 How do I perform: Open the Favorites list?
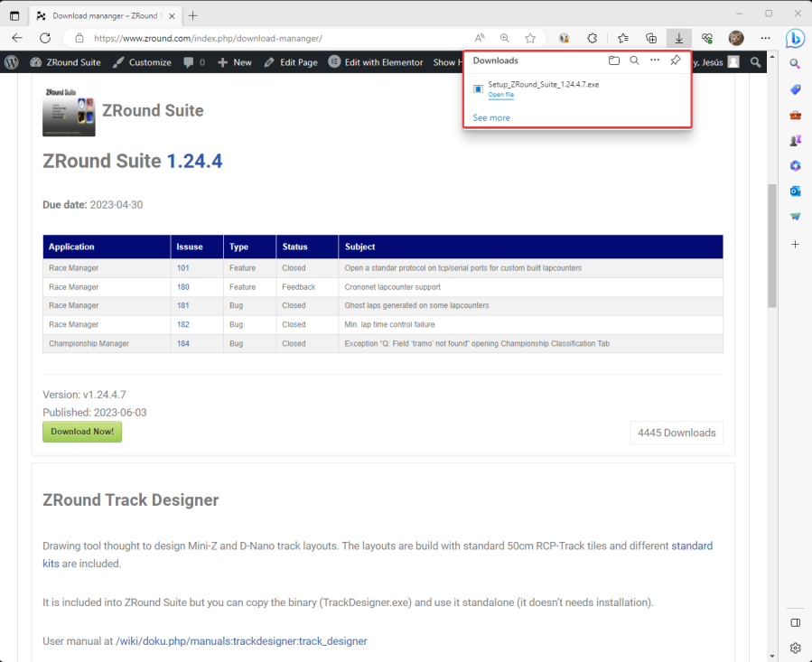pos(623,38)
